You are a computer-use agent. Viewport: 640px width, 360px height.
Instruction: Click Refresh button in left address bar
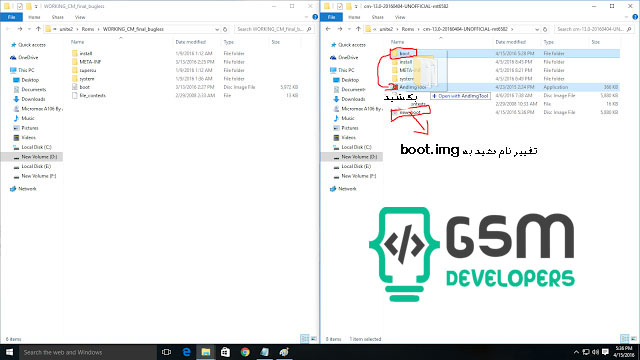(x=225, y=29)
